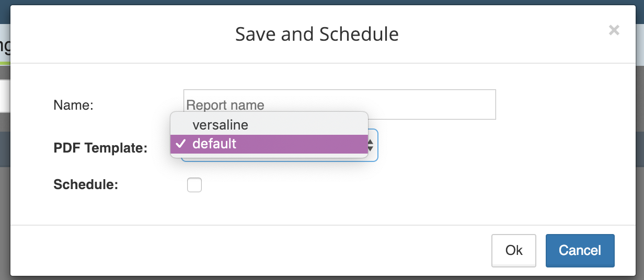Click the partially hidden field behind dialog
This screenshot has width=644, height=280.
pos(5,97)
